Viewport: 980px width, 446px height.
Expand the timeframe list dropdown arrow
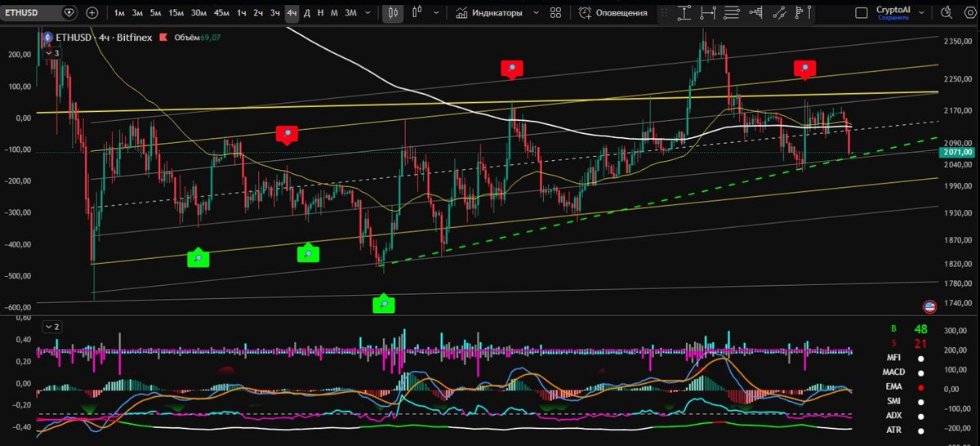tap(368, 13)
